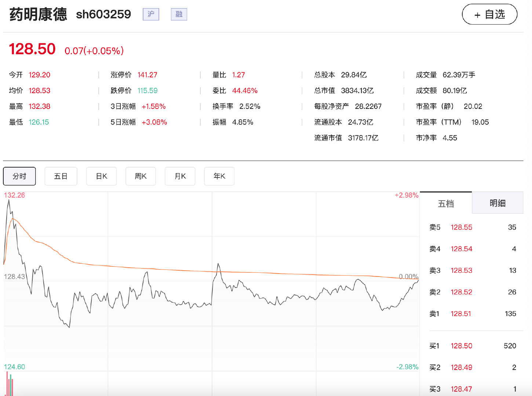Click the 卖4 price 128.54

(x=462, y=249)
